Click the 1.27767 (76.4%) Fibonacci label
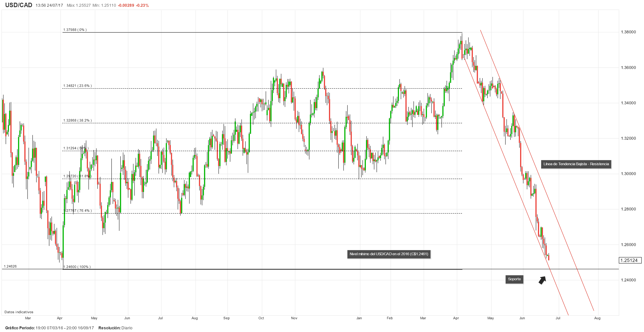644x332 pixels. coord(78,211)
